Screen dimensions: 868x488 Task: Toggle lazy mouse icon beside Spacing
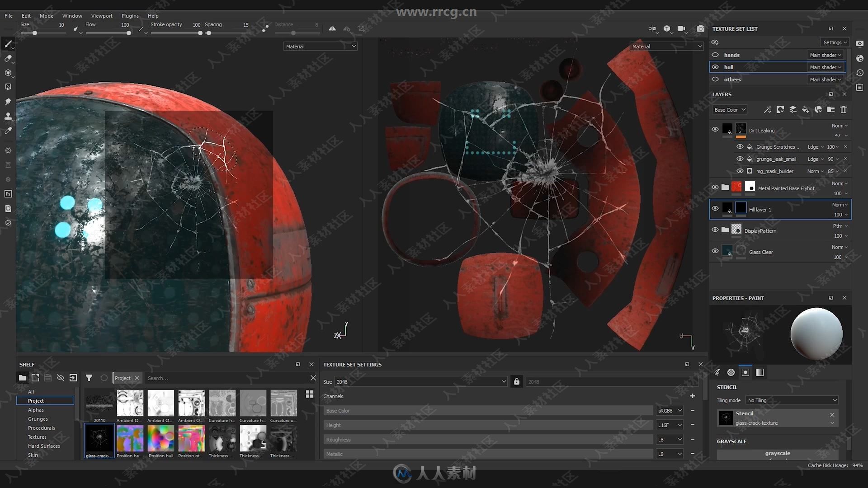click(265, 28)
